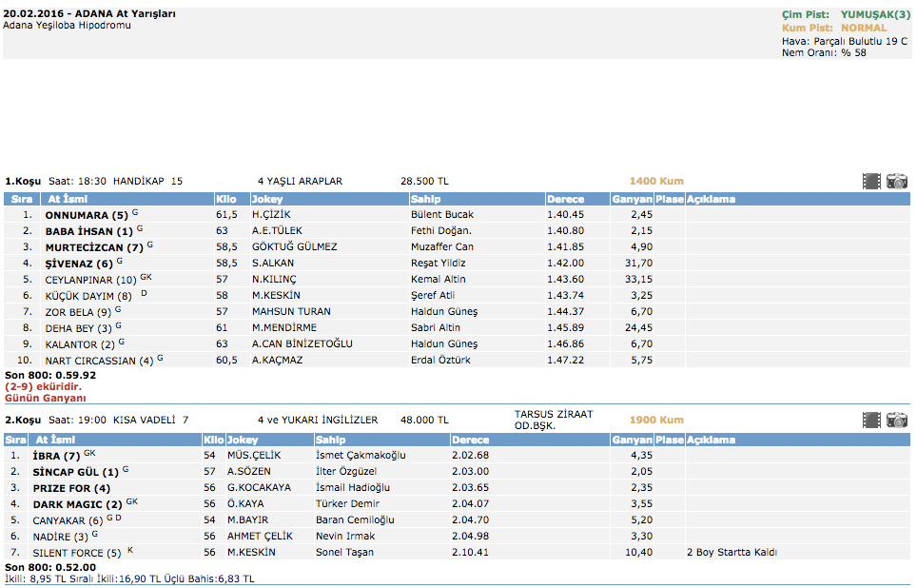Click the Ganyan column header in race 1

pos(632,200)
